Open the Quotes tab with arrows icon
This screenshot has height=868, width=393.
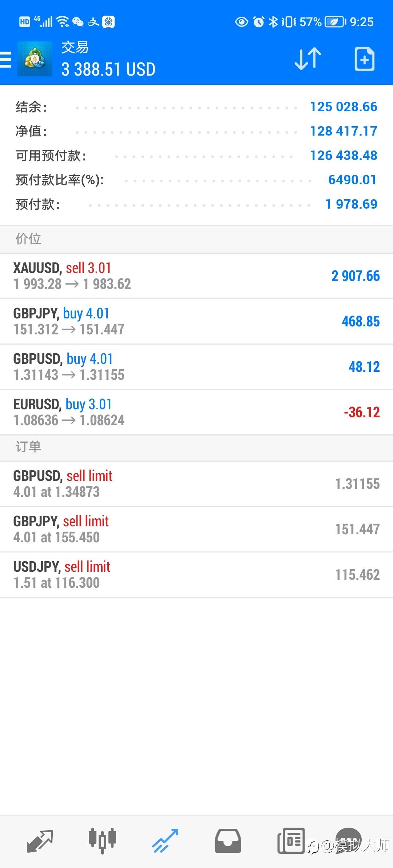pyautogui.click(x=40, y=841)
